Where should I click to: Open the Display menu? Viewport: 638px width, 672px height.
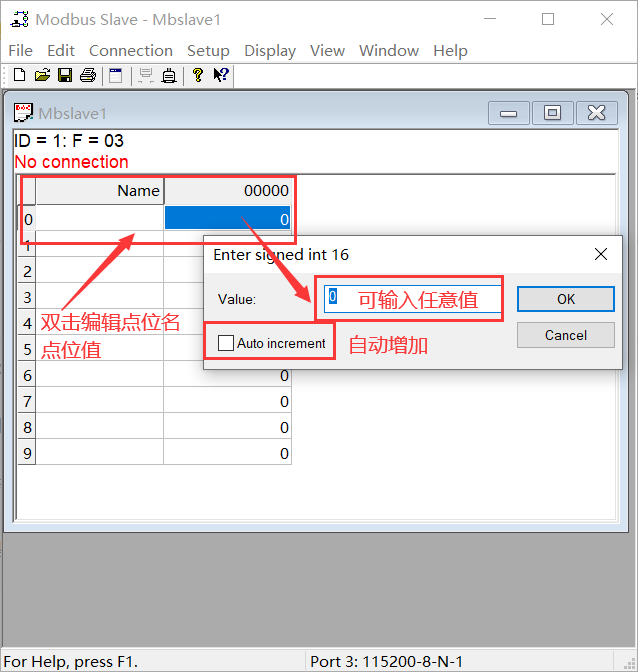[270, 51]
